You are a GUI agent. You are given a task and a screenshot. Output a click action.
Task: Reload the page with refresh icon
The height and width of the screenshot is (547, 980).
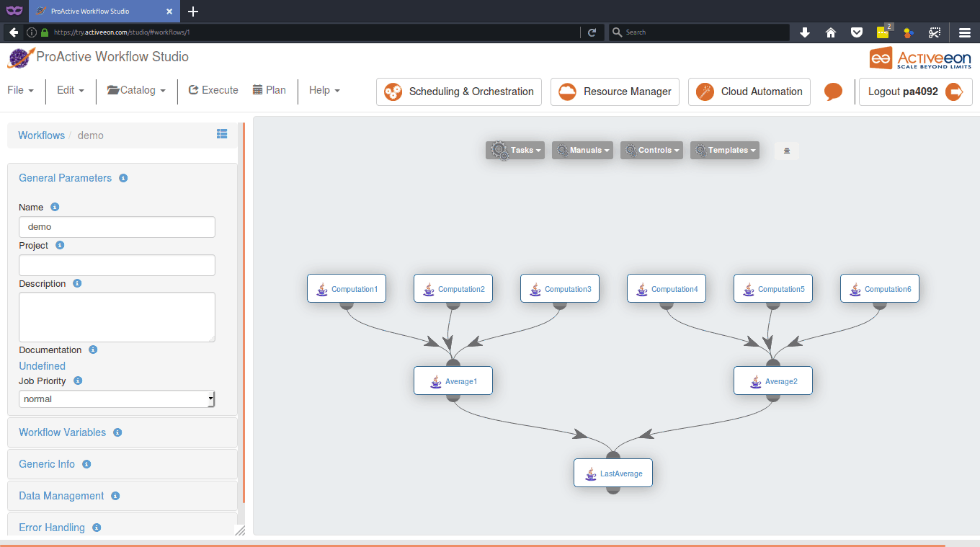coord(592,32)
